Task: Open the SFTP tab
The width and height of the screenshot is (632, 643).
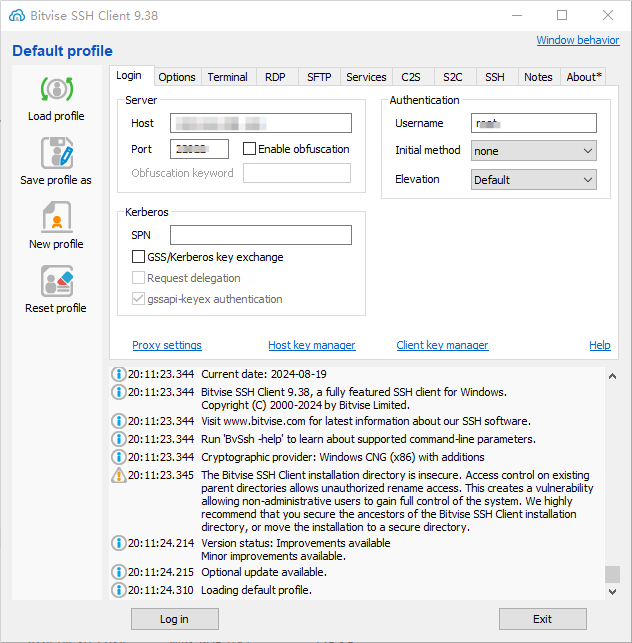Action: click(319, 77)
